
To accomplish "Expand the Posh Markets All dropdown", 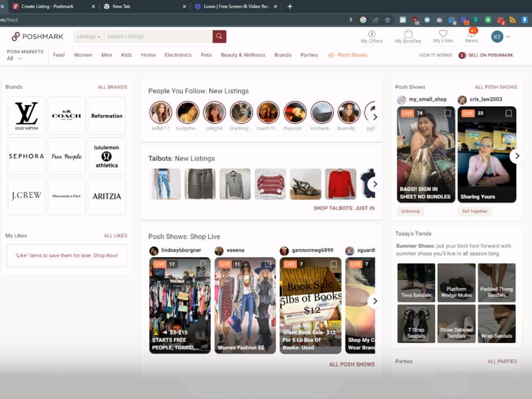I will pos(15,59).
